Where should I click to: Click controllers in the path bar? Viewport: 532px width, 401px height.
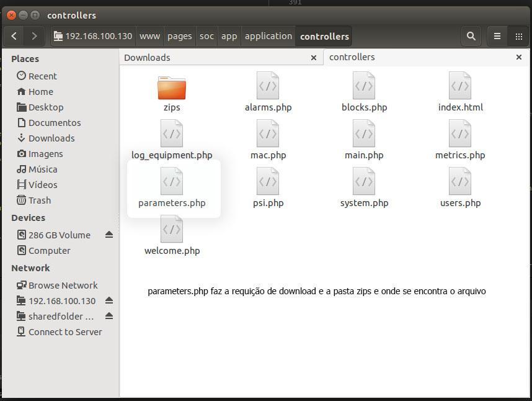(324, 36)
